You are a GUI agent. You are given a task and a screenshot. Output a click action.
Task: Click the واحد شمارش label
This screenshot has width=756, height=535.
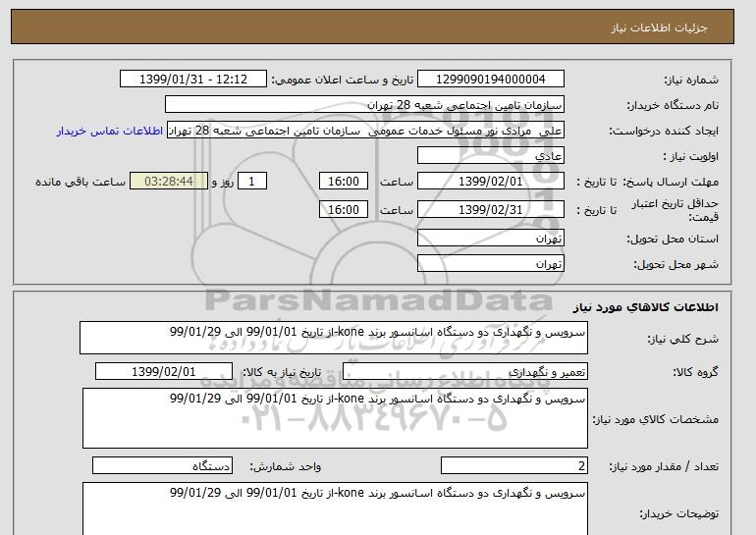(286, 466)
